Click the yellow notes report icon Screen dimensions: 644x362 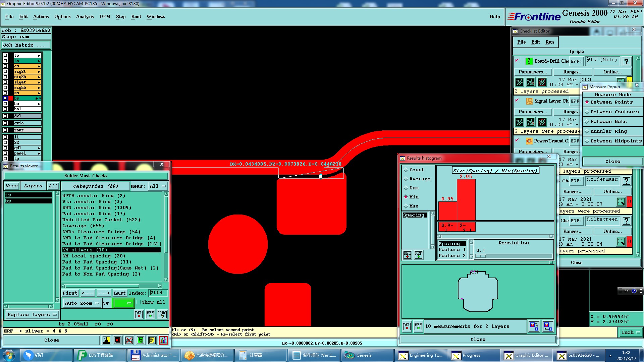[x=152, y=340]
